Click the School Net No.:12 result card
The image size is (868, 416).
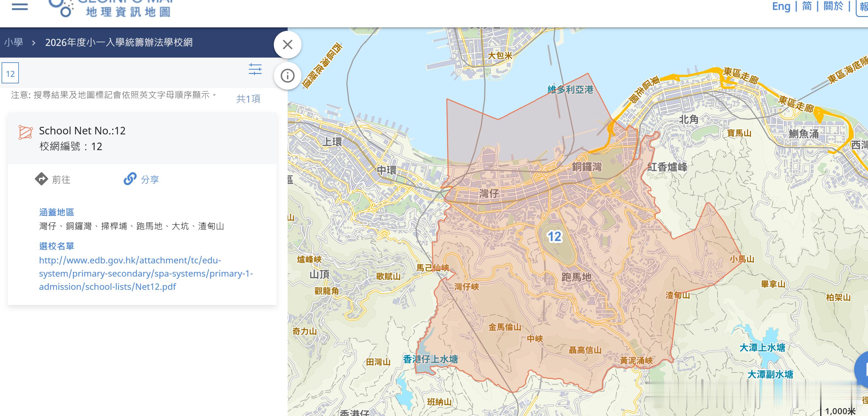click(x=82, y=131)
